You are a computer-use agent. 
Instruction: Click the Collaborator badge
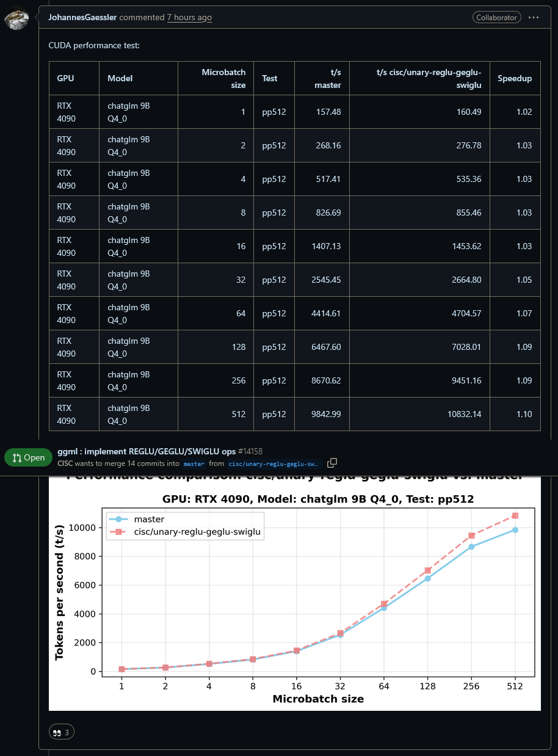[x=496, y=18]
